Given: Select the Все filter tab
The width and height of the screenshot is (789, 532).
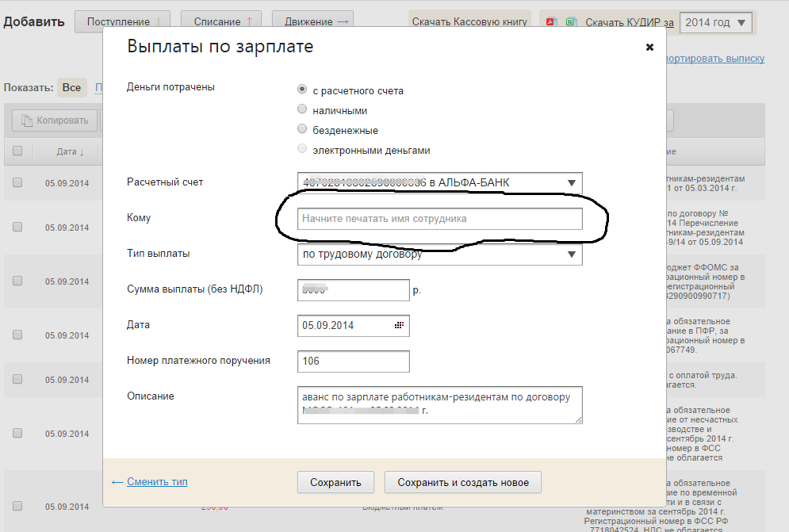Looking at the screenshot, I should [x=71, y=87].
